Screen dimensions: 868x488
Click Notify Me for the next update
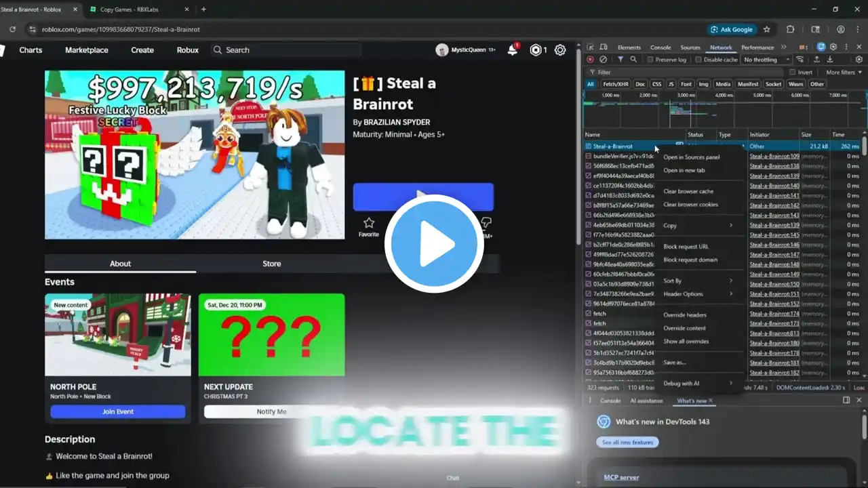click(x=272, y=411)
